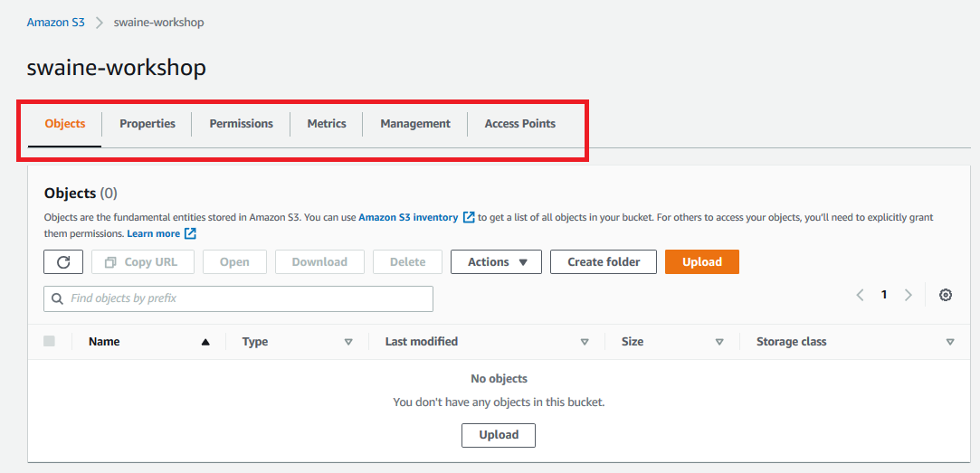Click the "Objects (0)" section heading

pos(81,193)
